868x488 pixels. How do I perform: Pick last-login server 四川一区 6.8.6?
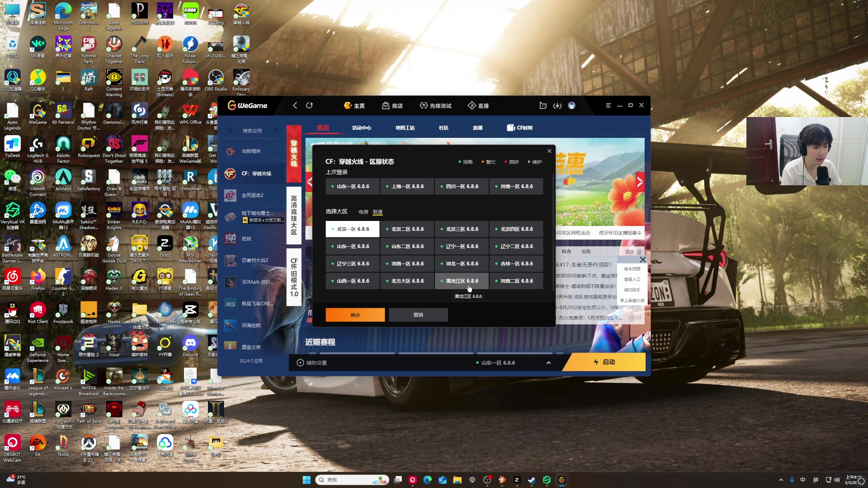click(x=462, y=186)
